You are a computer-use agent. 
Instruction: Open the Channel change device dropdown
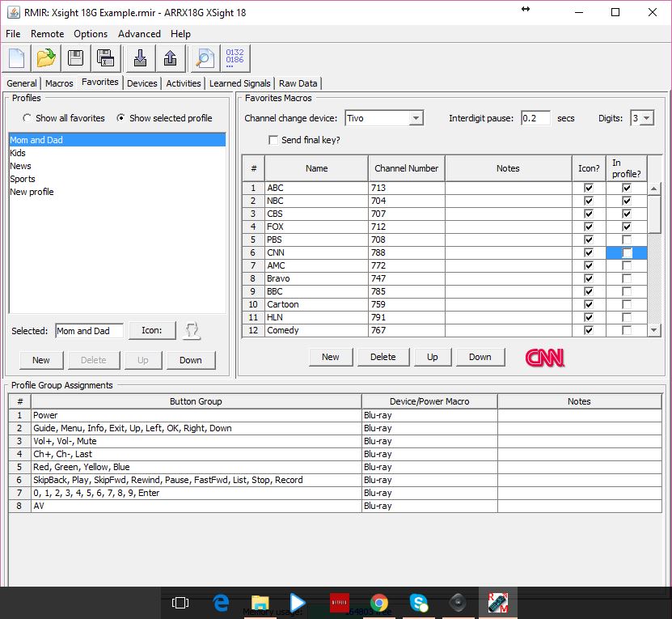[x=383, y=118]
